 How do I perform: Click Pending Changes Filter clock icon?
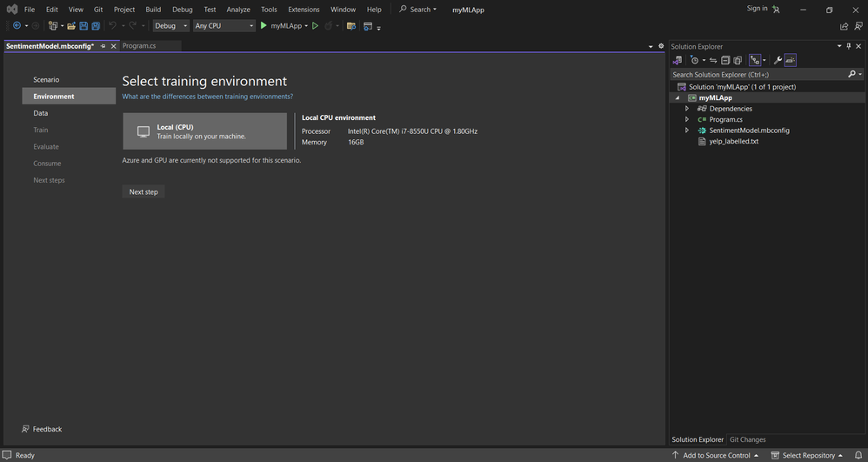pyautogui.click(x=695, y=60)
